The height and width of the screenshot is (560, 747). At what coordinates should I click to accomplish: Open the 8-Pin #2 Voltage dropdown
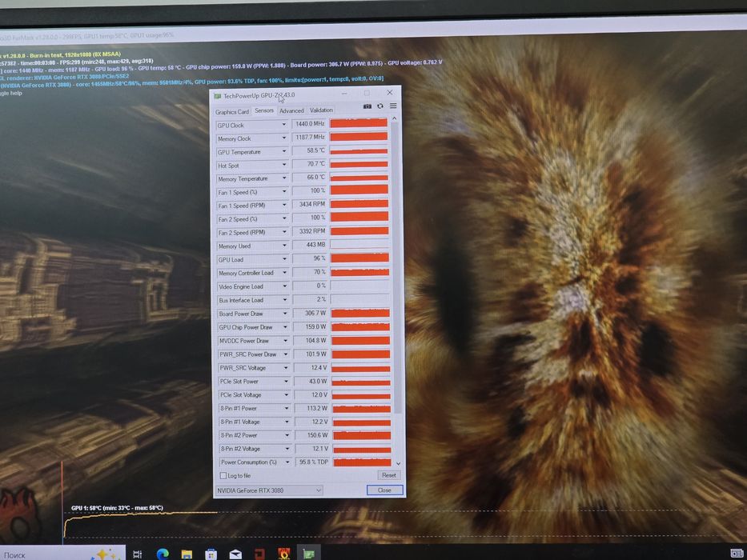click(287, 449)
